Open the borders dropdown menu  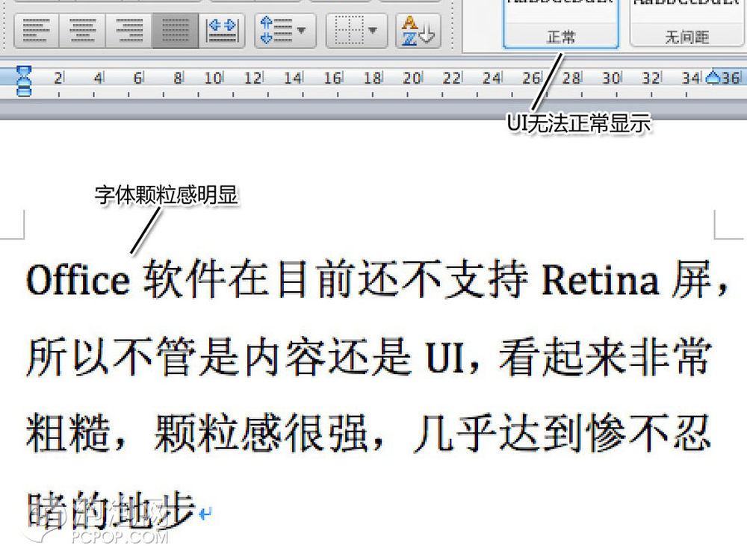pyautogui.click(x=356, y=31)
